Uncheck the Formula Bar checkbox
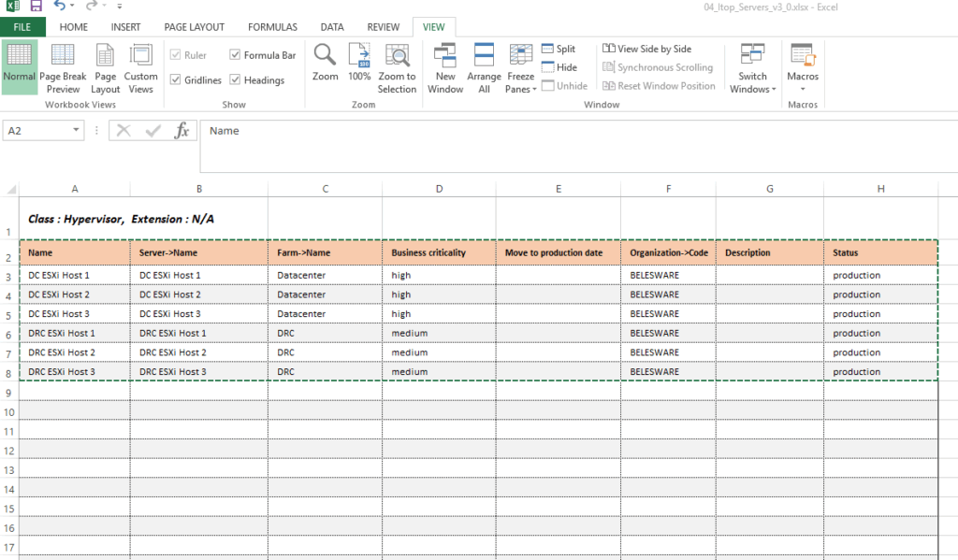Image resolution: width=958 pixels, height=560 pixels. coord(235,55)
